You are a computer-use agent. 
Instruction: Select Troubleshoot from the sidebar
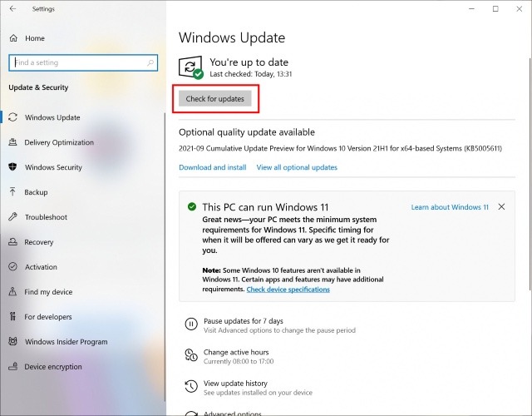pyautogui.click(x=46, y=217)
